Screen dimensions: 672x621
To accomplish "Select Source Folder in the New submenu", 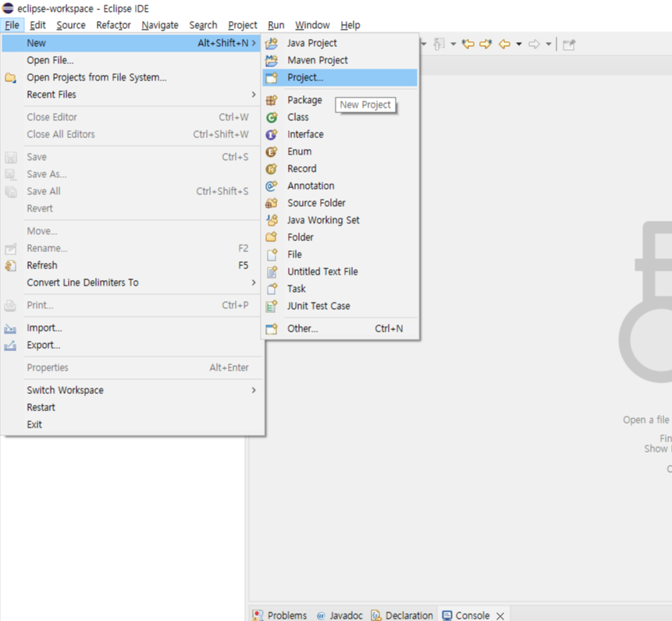I will point(340,203).
